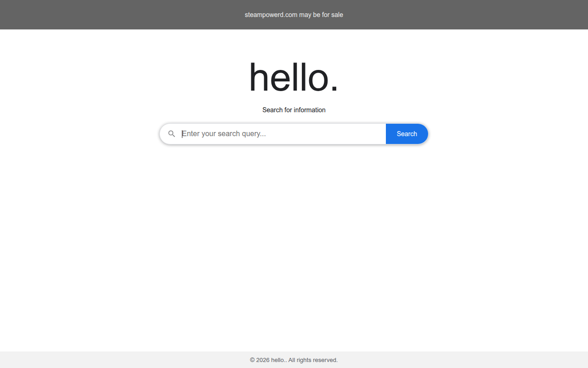Viewport: 588px width, 368px height.
Task: Open the 'steampowerd.com may be for sale' banner
Action: [294, 15]
